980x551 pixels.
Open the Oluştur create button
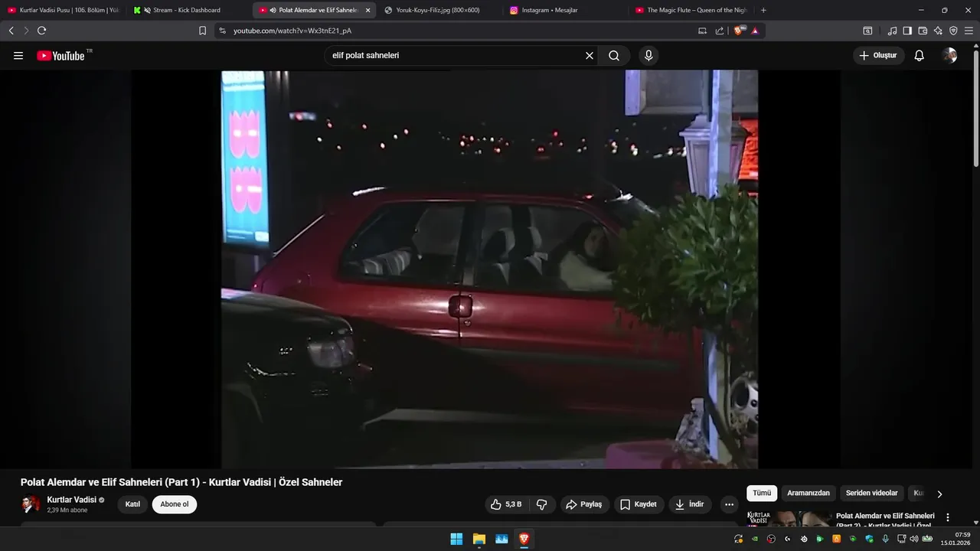click(878, 56)
